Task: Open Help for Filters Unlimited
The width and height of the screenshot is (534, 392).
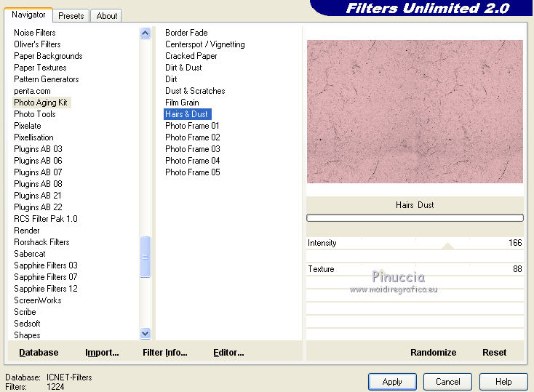Action: [503, 381]
